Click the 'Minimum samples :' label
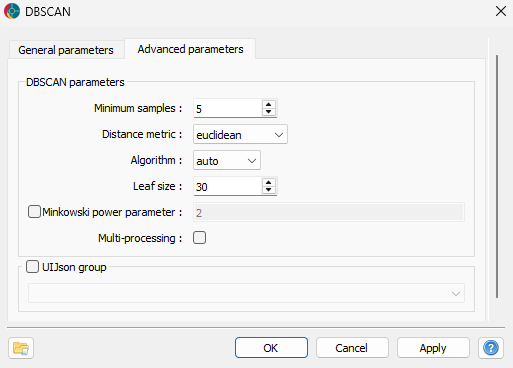Screen dimensions: 513x368 pos(138,108)
